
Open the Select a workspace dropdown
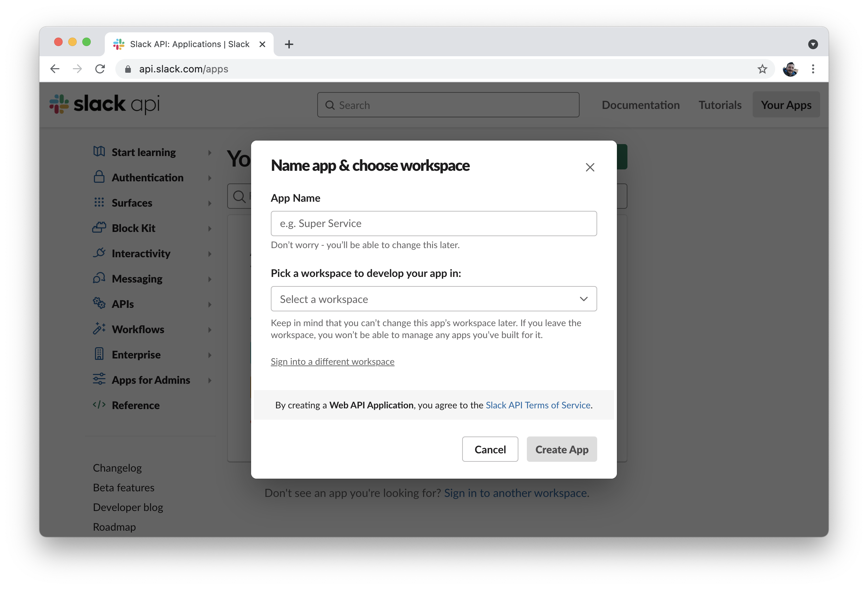pos(434,299)
